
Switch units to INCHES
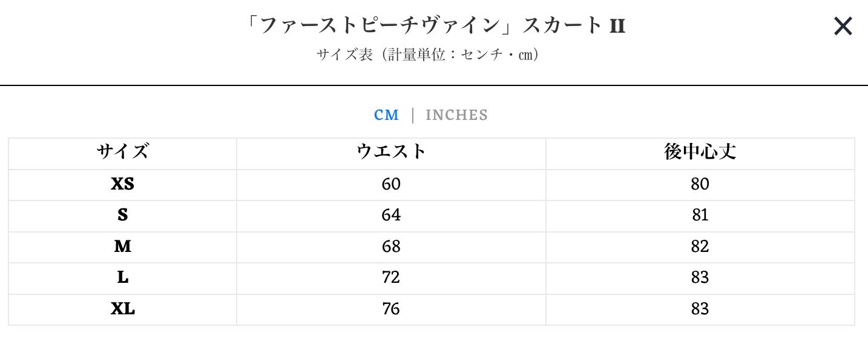pyautogui.click(x=456, y=115)
